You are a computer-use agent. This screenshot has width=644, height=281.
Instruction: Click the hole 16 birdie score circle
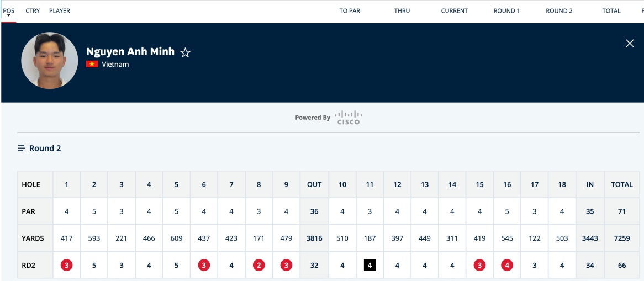point(507,266)
